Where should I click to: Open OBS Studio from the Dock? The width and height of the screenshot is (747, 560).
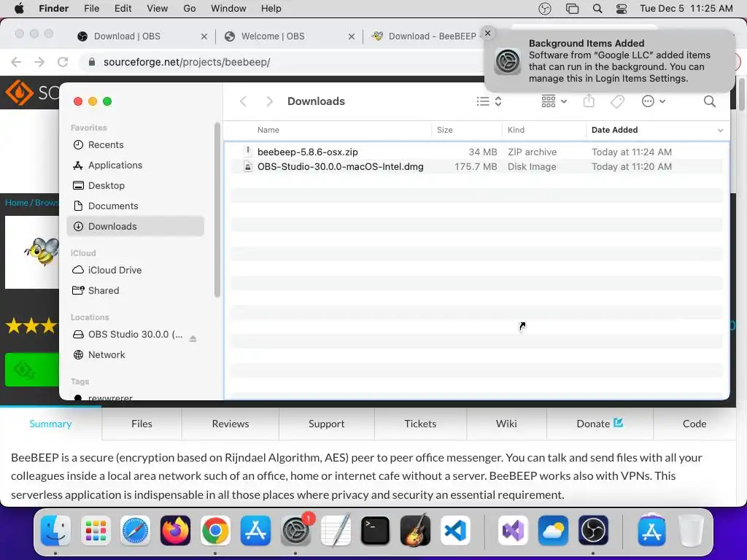pos(593,531)
